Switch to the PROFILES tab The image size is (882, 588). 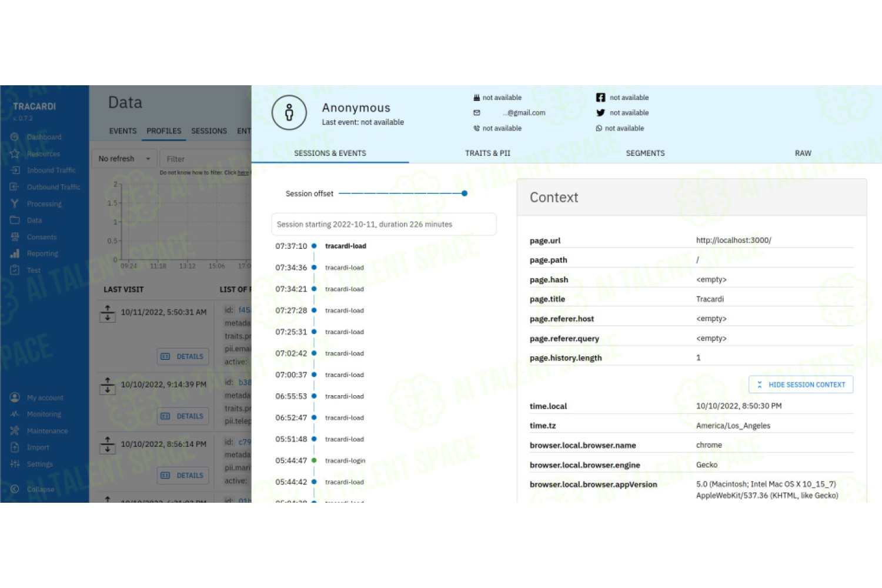click(164, 131)
